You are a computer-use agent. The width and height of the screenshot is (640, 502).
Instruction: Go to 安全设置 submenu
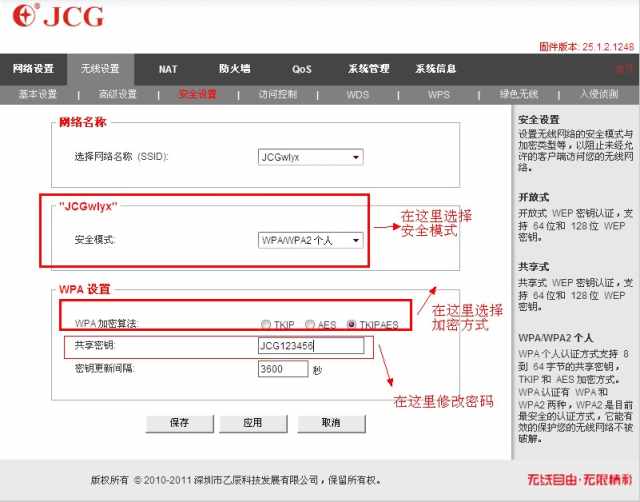tap(198, 94)
